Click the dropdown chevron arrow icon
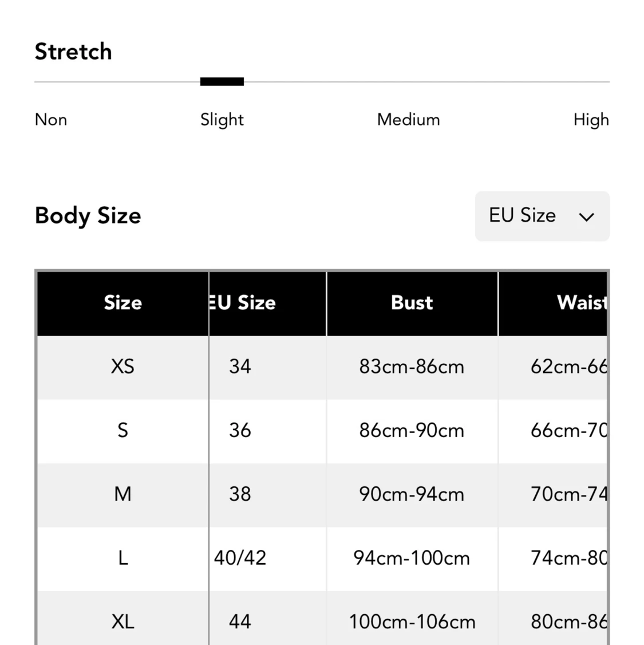This screenshot has height=645, width=644. point(586,217)
